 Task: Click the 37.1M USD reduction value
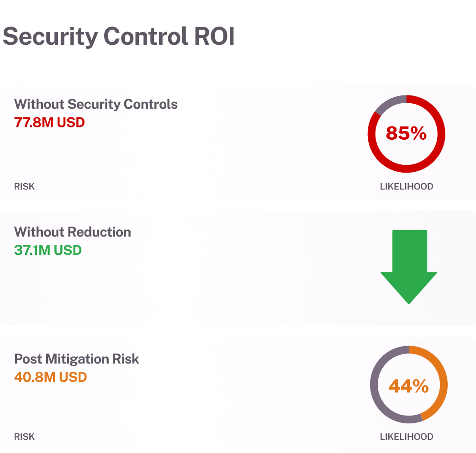48,250
